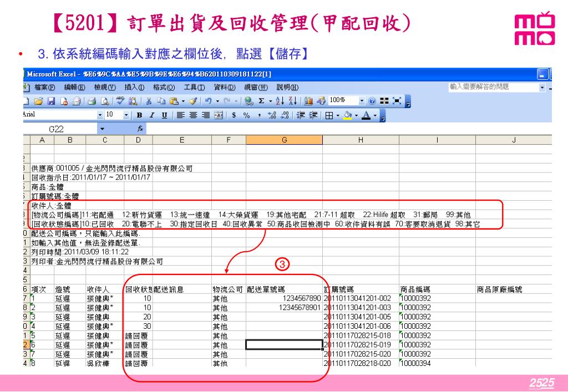Screen dimensions: 568x392
Task: Cut selection with the scissors icon
Action: [149, 101]
